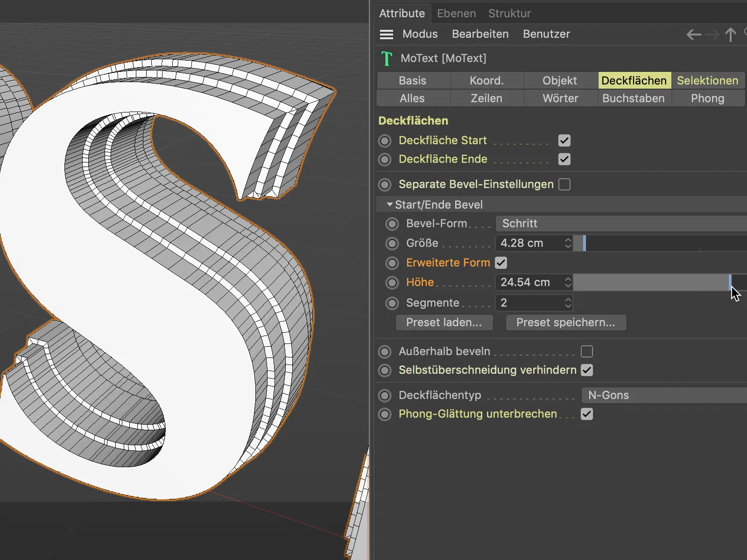The height and width of the screenshot is (560, 747).
Task: Click animation dot beside Phong-Glättung unterbrechen
Action: tap(385, 414)
